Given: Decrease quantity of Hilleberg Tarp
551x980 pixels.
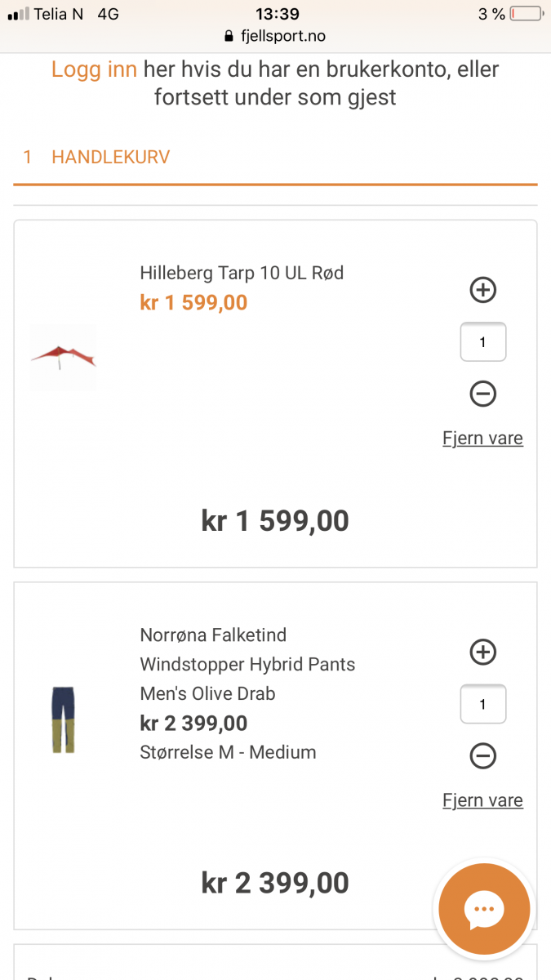Looking at the screenshot, I should click(483, 394).
